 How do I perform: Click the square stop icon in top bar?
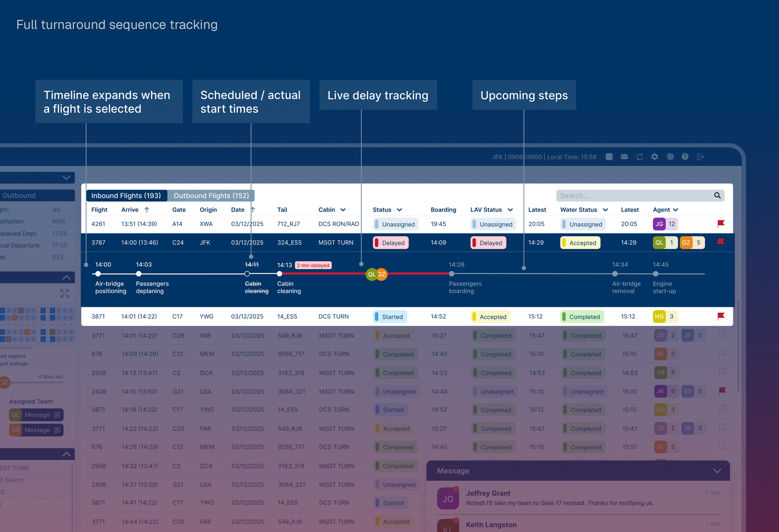click(609, 157)
